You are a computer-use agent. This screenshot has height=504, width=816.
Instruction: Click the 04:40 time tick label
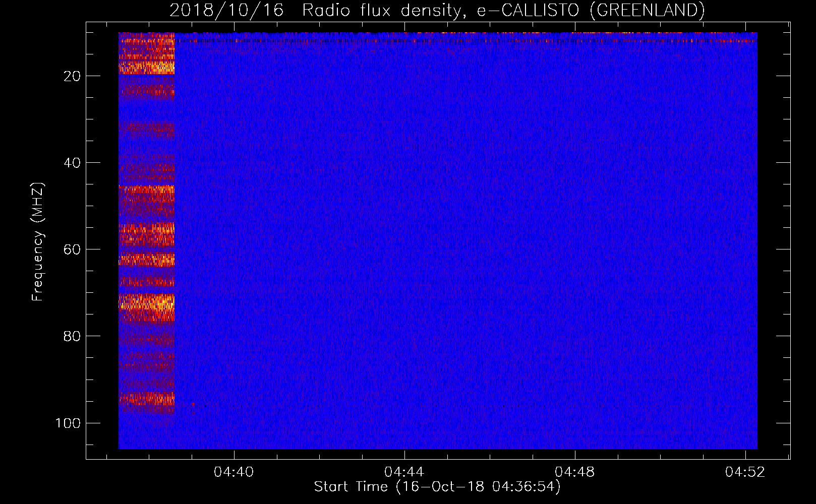[234, 472]
